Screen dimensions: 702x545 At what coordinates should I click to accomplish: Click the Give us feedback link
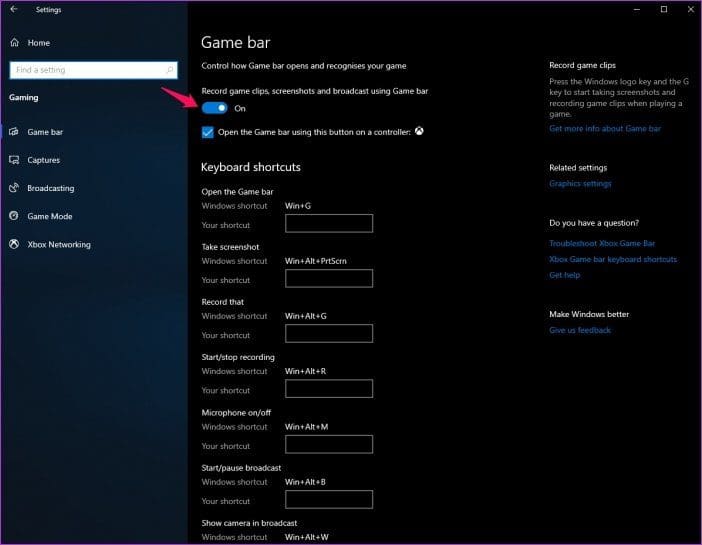pos(580,330)
